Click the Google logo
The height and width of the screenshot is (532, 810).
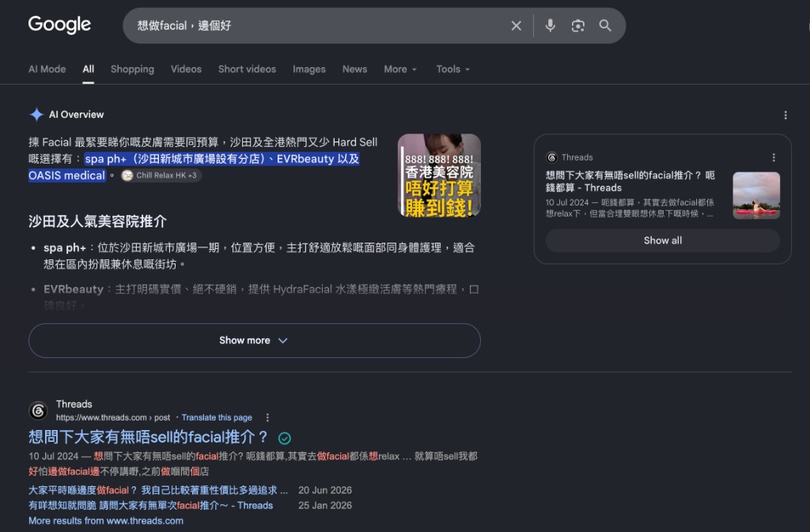[59, 25]
